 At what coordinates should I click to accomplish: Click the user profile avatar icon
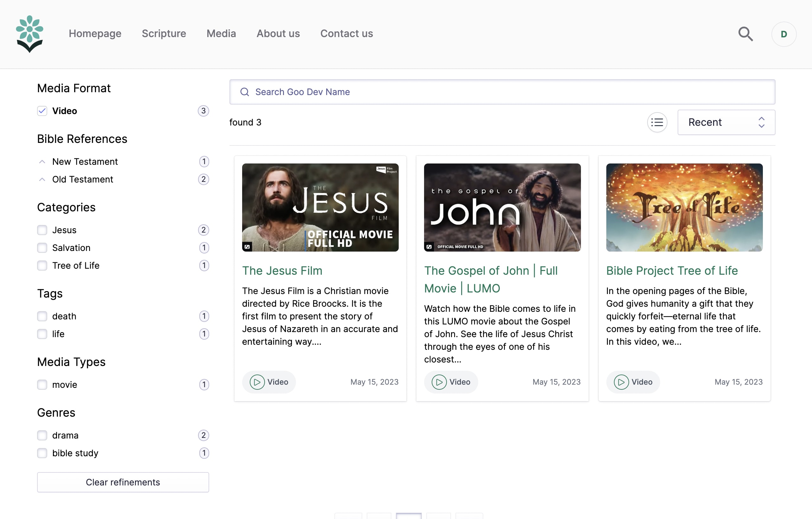coord(783,34)
